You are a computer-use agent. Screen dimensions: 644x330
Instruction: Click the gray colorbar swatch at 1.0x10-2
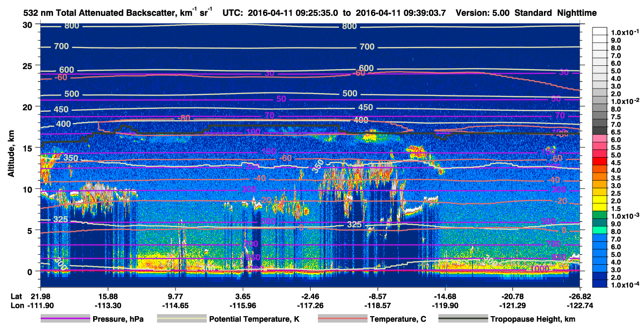pyautogui.click(x=599, y=100)
